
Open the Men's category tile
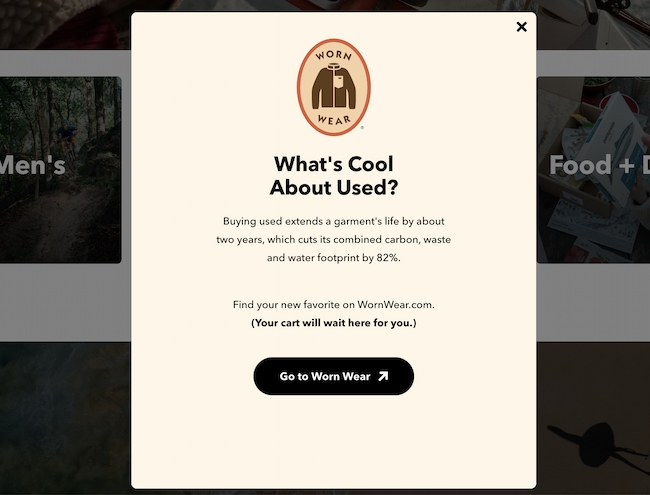tap(61, 170)
